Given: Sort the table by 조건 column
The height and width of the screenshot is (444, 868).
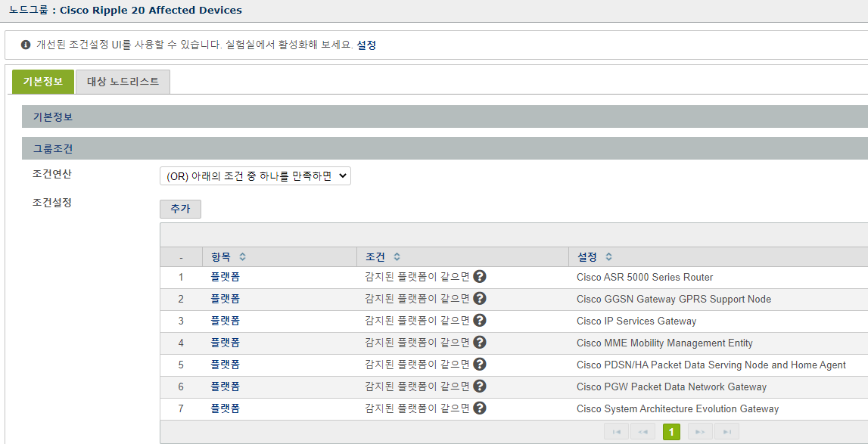Looking at the screenshot, I should tap(397, 257).
